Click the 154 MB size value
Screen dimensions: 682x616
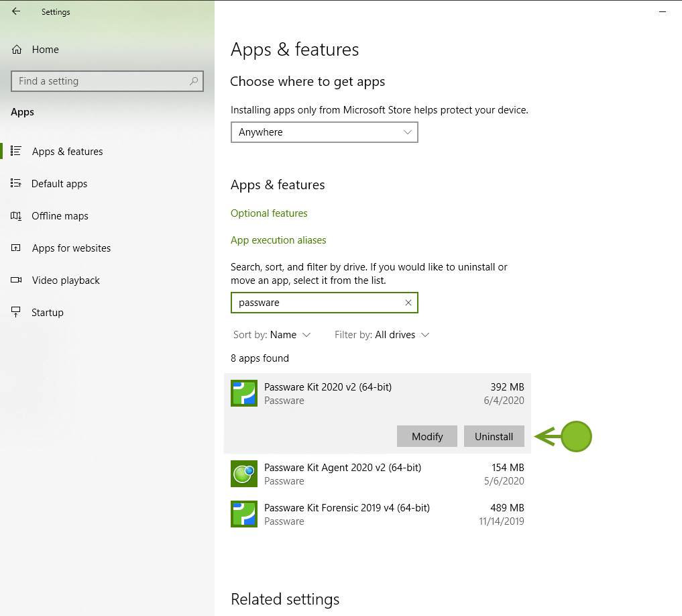[508, 468]
